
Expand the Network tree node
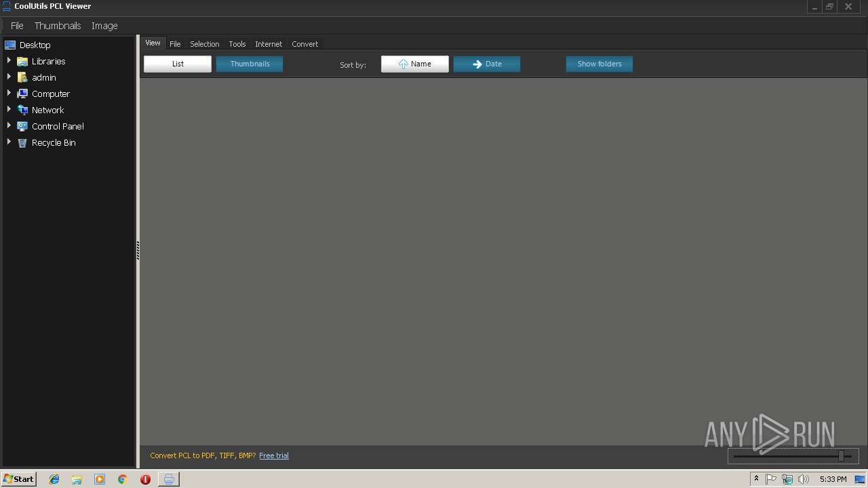coord(9,109)
